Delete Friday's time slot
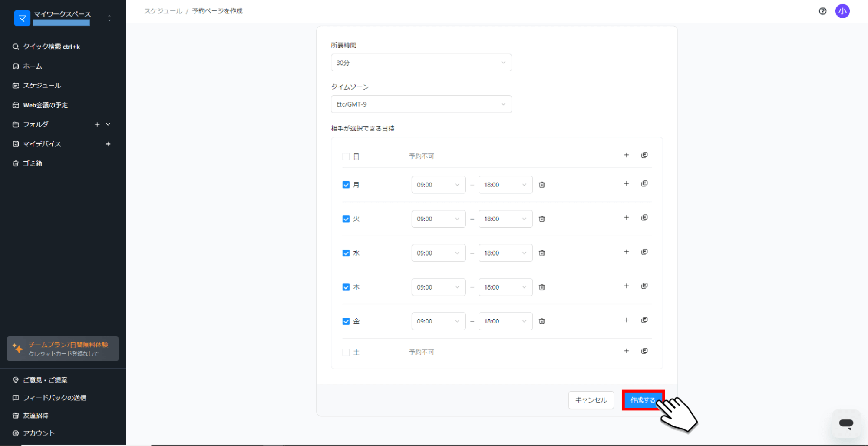Image resolution: width=868 pixels, height=446 pixels. 541,321
